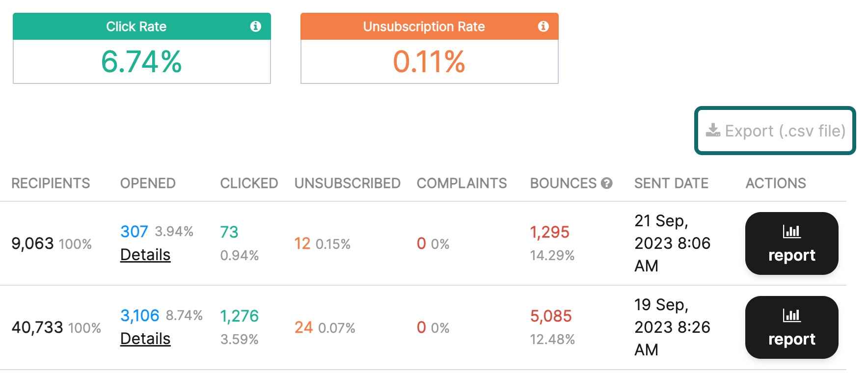Click the 5,085 bounces count
The height and width of the screenshot is (375, 868).
(x=551, y=316)
